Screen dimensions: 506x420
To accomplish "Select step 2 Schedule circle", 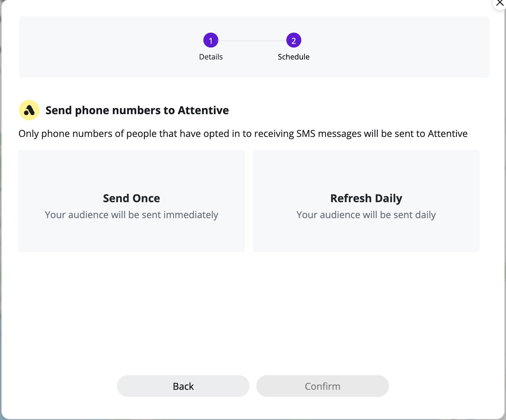I will [294, 40].
